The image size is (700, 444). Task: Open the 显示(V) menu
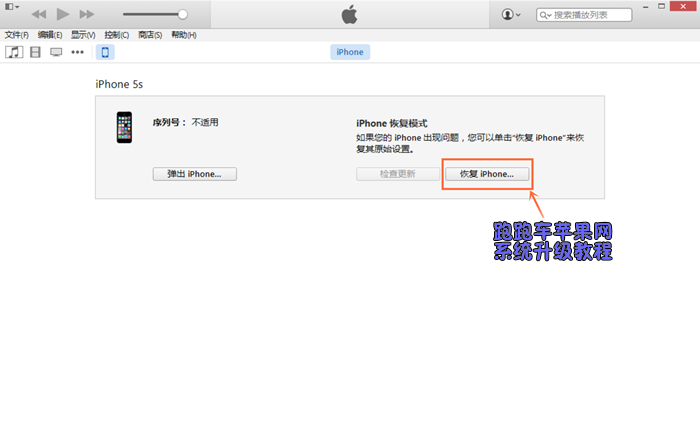pyautogui.click(x=83, y=35)
